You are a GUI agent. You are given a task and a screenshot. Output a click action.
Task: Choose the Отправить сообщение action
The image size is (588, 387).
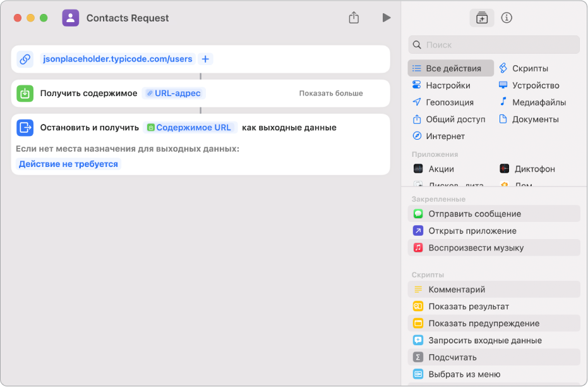point(474,214)
